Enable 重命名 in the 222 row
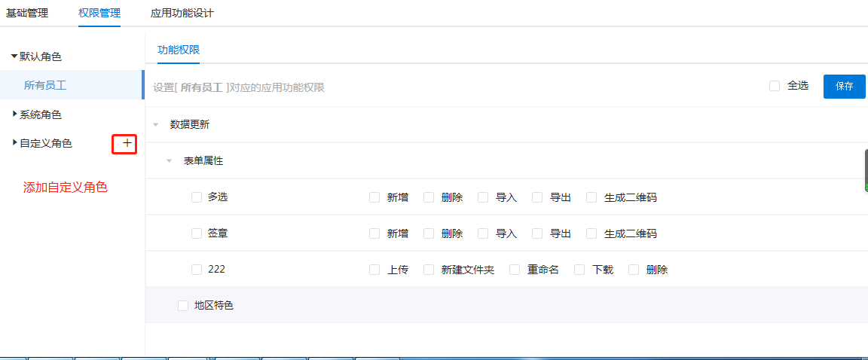The image size is (868, 360). tap(515, 270)
